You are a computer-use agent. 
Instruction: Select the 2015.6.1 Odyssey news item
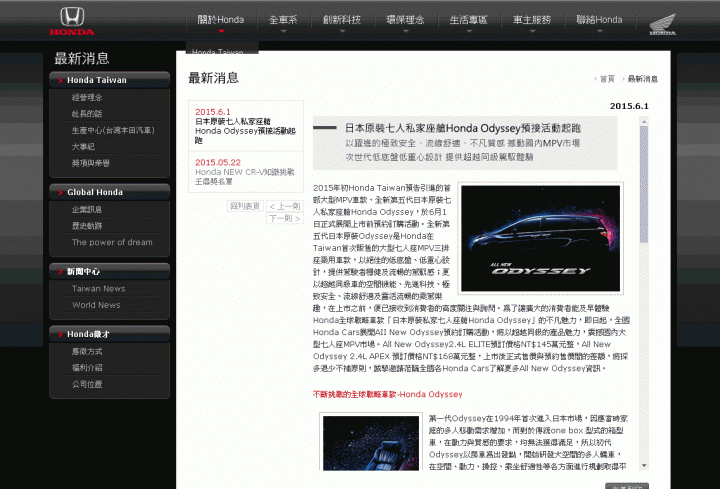[246, 126]
